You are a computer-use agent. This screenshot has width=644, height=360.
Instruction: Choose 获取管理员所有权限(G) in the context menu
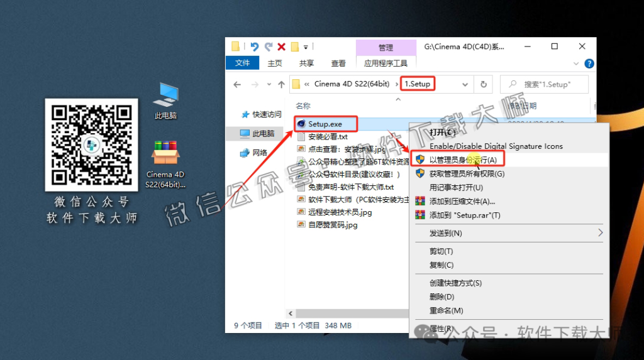467,173
